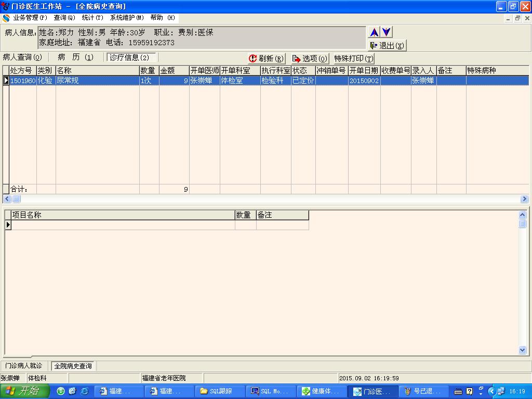Open the 统计(T) menu

click(92, 18)
